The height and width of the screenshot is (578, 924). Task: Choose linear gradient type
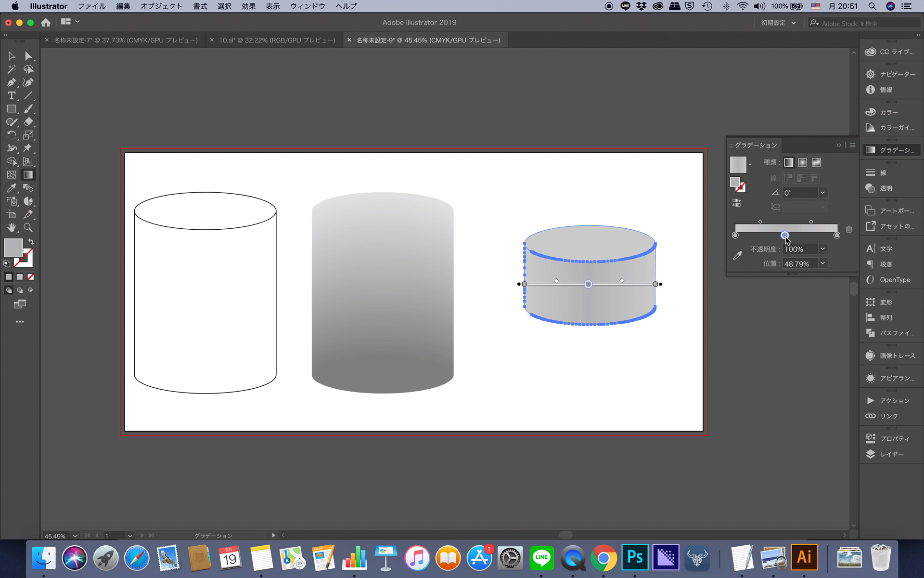pyautogui.click(x=789, y=163)
